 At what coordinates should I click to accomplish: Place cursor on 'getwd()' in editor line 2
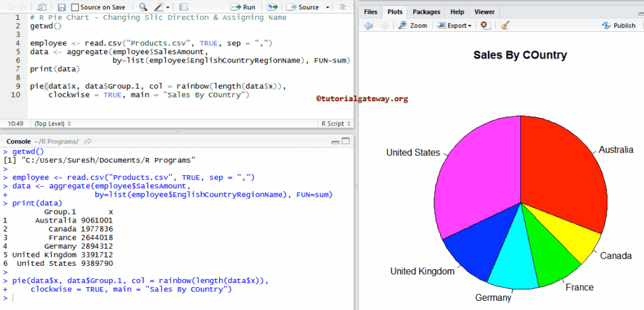(x=45, y=26)
